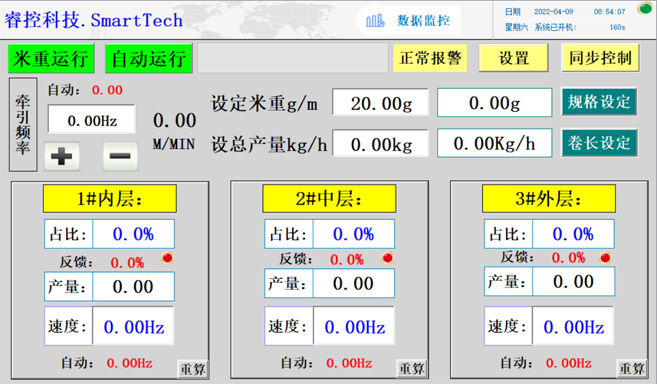Open the 正常报警 alarm page

click(x=430, y=58)
